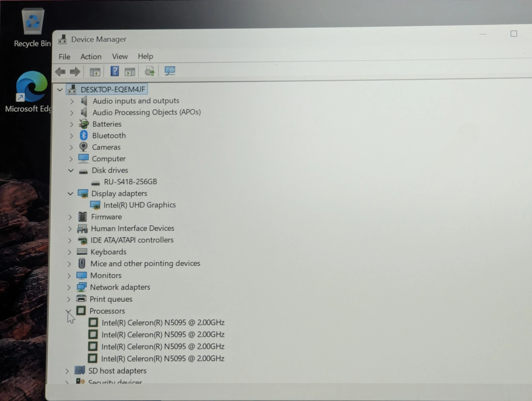Collapse the Processors category
This screenshot has width=532, height=401.
[x=68, y=311]
